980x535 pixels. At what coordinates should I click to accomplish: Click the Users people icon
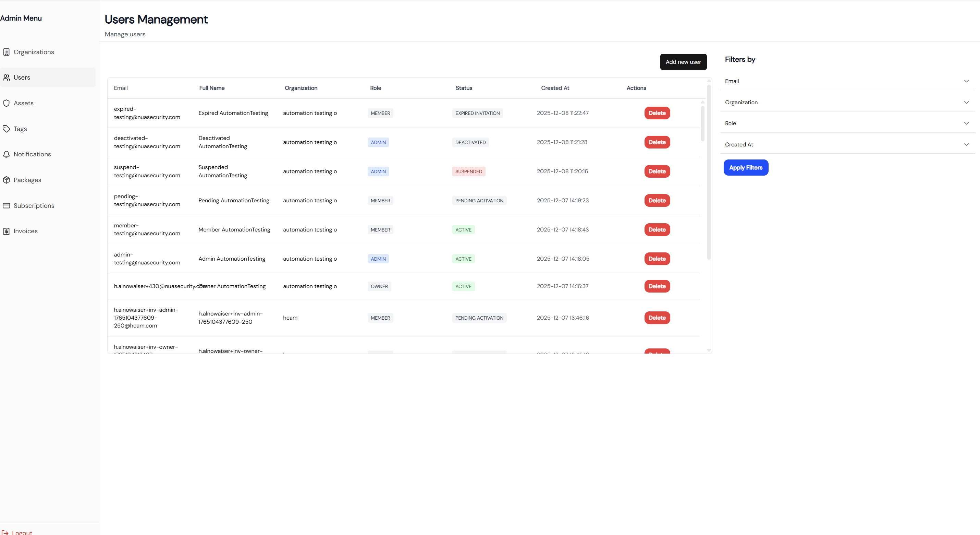[7, 78]
